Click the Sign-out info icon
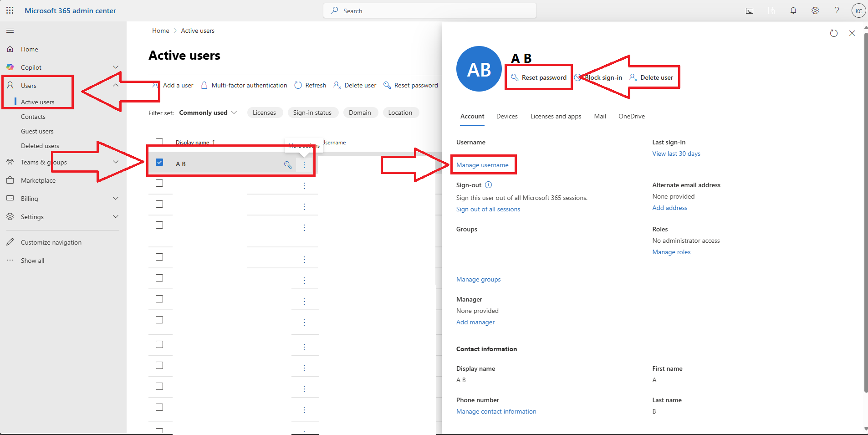 tap(489, 185)
